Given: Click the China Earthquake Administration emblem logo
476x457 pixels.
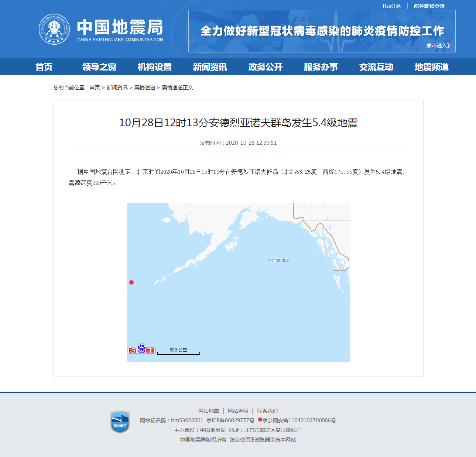Looking at the screenshot, I should click(x=54, y=29).
